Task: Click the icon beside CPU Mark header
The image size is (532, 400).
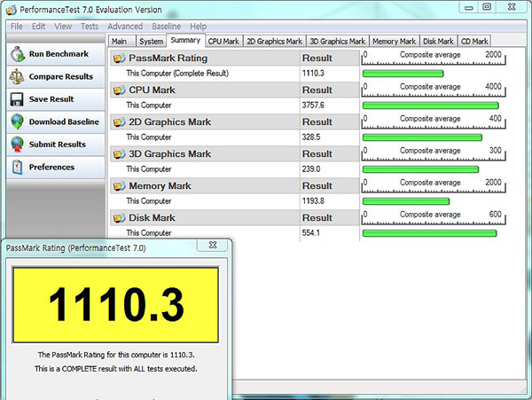Action: [x=119, y=90]
